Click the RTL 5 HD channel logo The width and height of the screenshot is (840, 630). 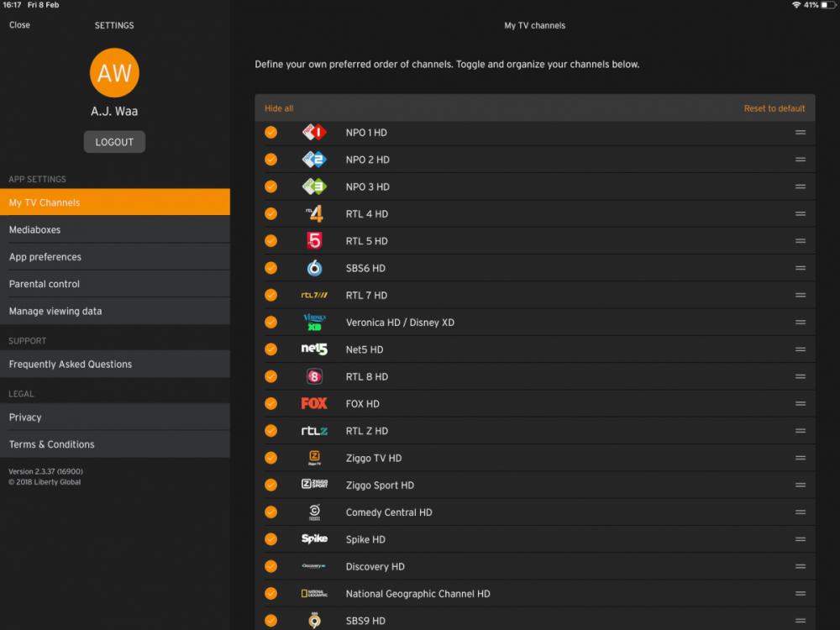pyautogui.click(x=314, y=241)
